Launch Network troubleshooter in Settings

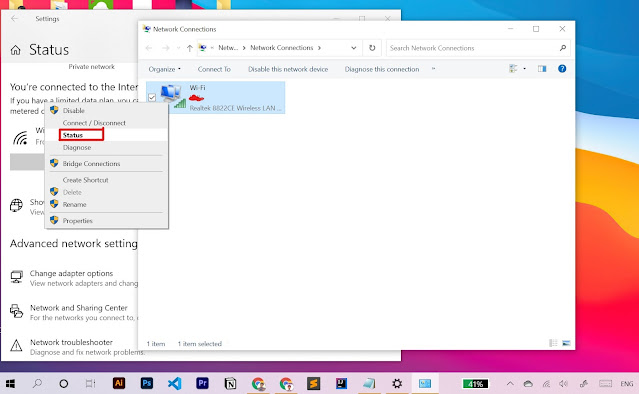tap(71, 342)
